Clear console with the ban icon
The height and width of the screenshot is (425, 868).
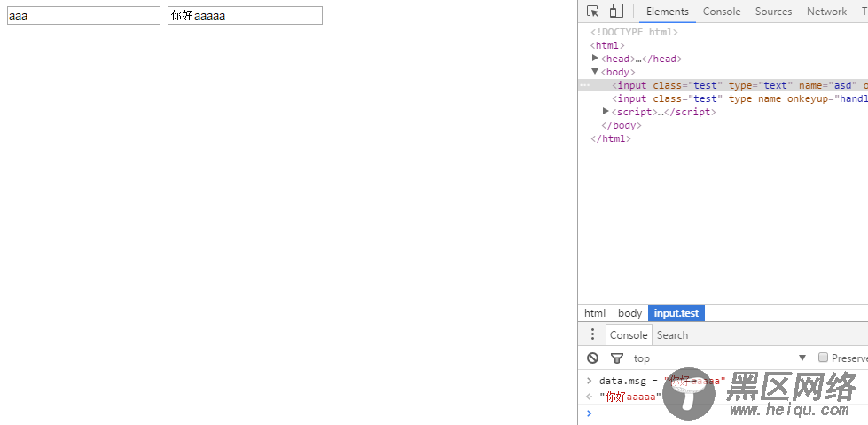point(593,358)
